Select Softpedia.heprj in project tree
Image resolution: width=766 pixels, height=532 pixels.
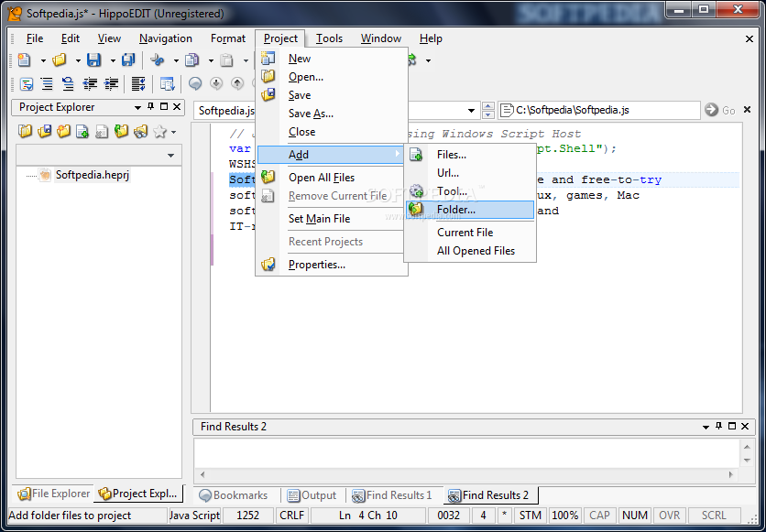pos(93,175)
